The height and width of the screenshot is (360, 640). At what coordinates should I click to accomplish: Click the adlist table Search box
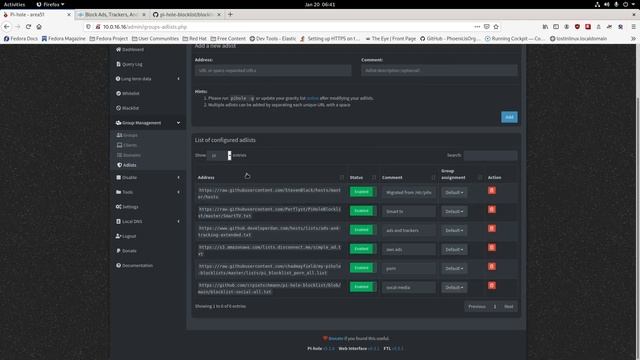490,155
